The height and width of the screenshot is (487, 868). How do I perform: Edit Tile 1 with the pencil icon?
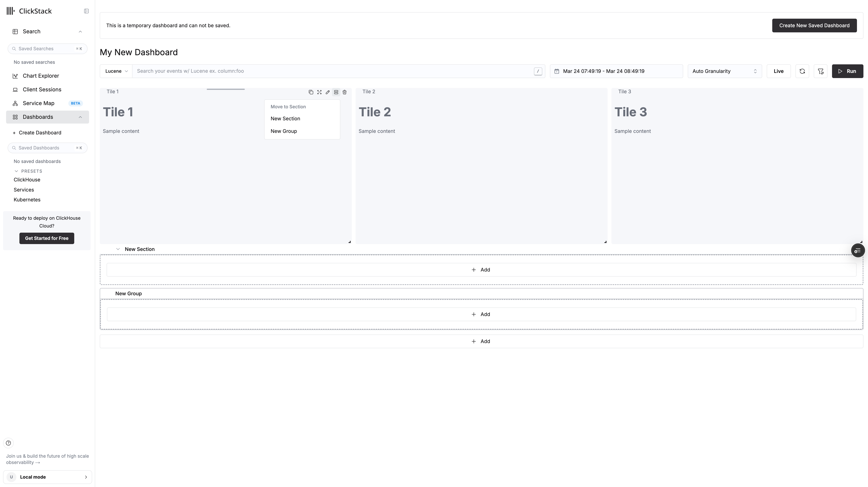[x=328, y=92]
